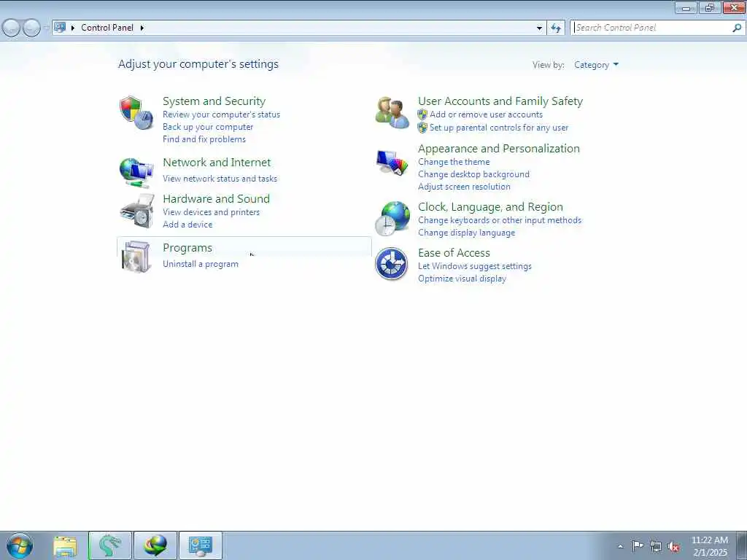Click Review your computer's status
The height and width of the screenshot is (560, 747).
[221, 114]
